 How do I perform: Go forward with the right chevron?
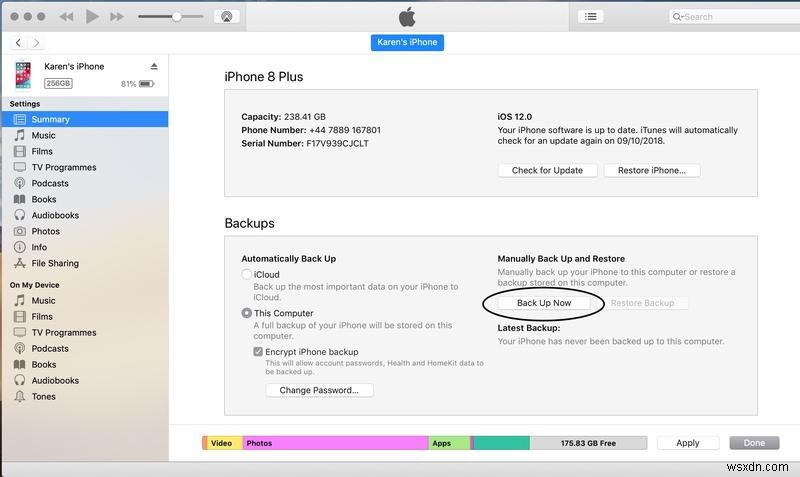click(x=36, y=42)
